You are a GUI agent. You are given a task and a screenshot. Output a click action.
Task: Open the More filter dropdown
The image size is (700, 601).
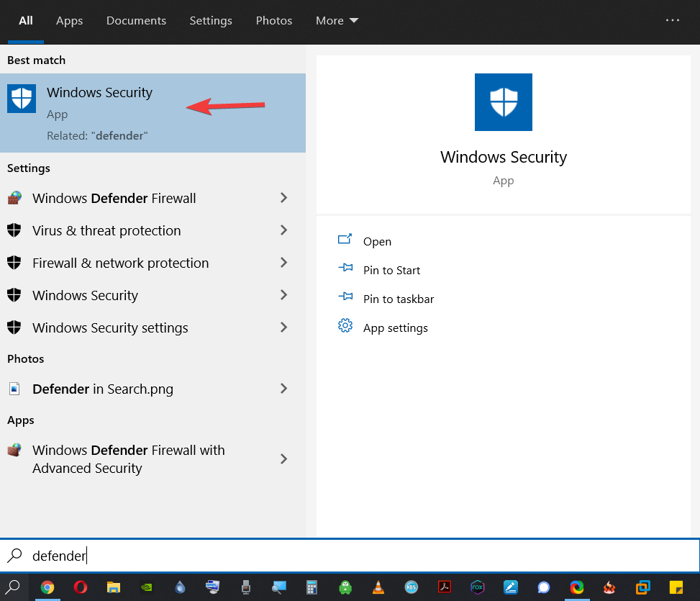(x=337, y=21)
